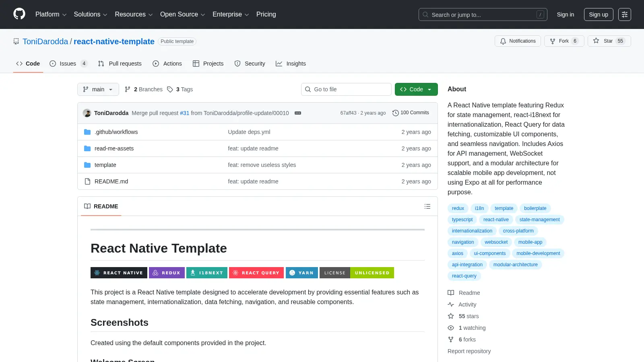This screenshot has width=644, height=362.
Task: Click the Notifications bell button
Action: (518, 41)
